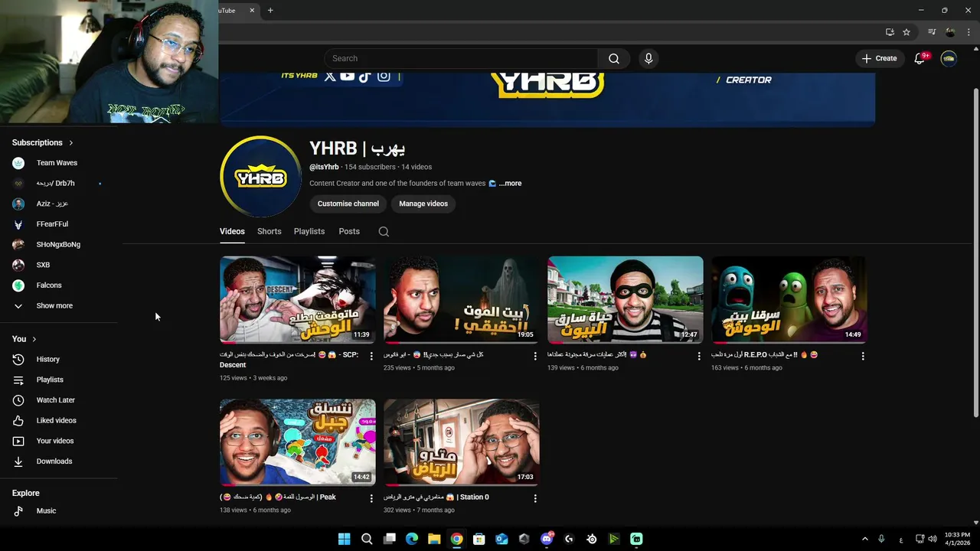The height and width of the screenshot is (551, 980).
Task: Expand channel description with ...more
Action: (510, 184)
